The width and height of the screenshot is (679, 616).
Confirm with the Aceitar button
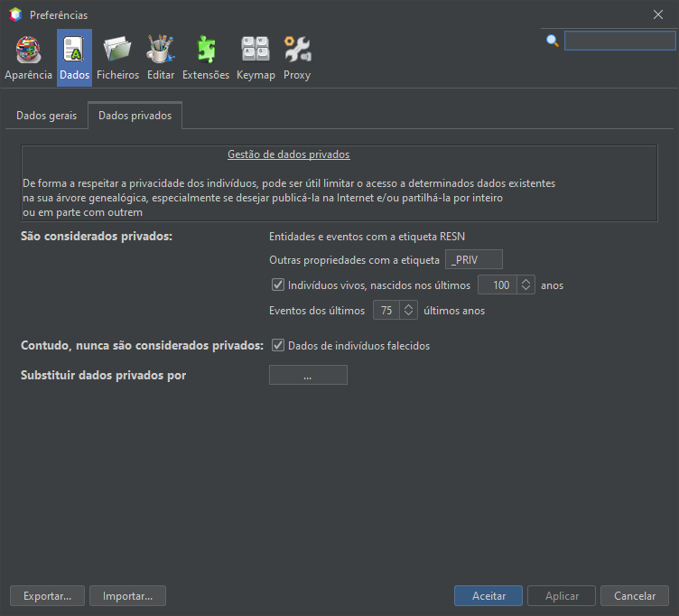point(488,596)
